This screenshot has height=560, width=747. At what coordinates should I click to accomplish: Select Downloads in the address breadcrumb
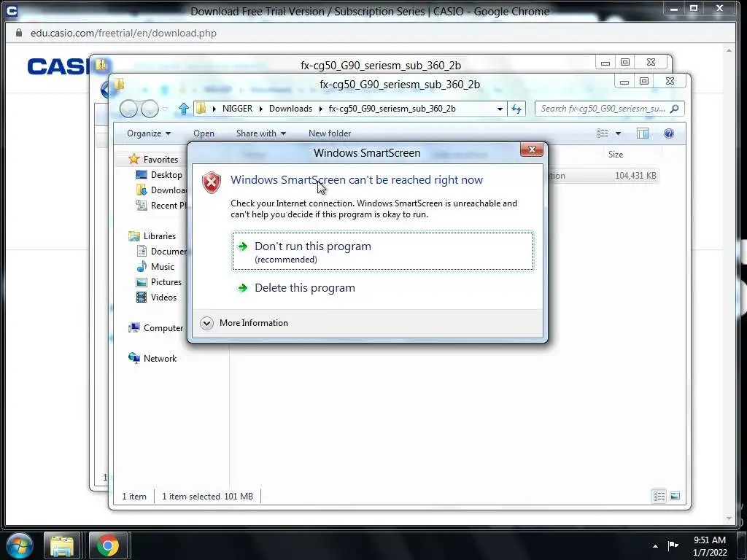point(290,109)
